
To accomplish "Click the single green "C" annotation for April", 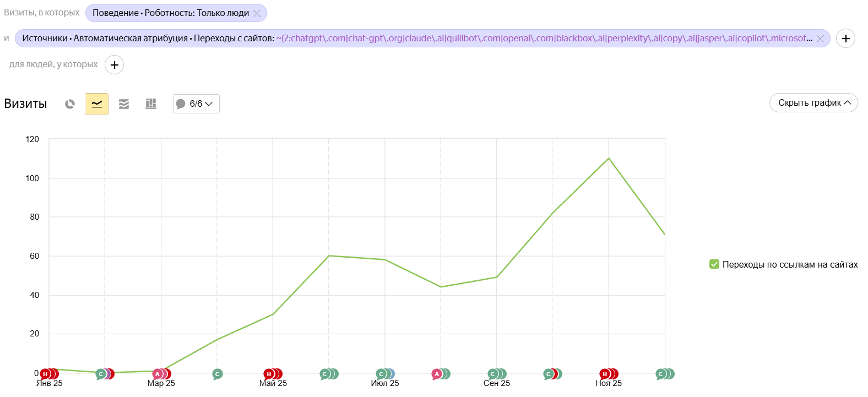I will tap(218, 374).
